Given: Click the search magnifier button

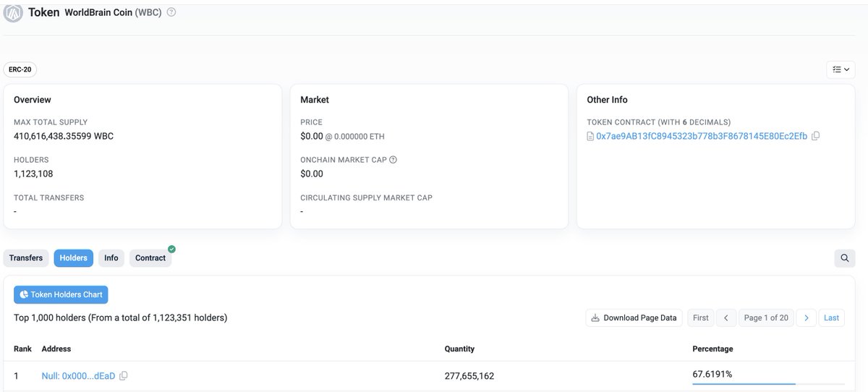Looking at the screenshot, I should click(844, 258).
